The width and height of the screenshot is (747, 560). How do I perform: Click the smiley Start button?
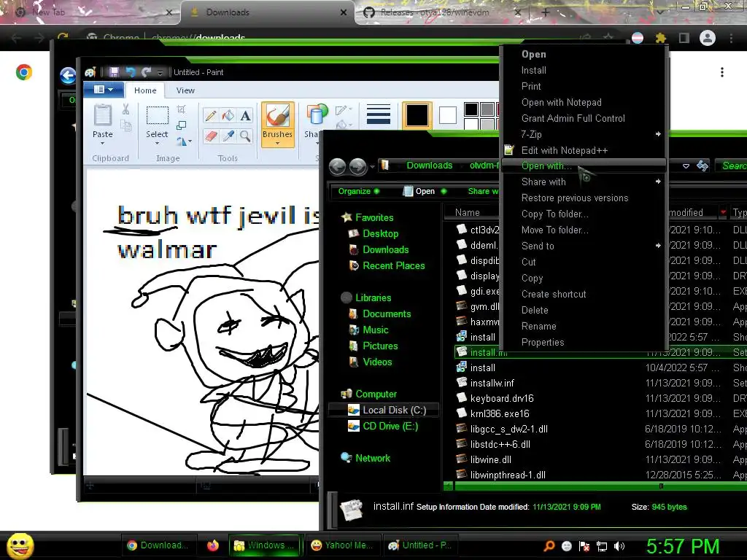20,545
